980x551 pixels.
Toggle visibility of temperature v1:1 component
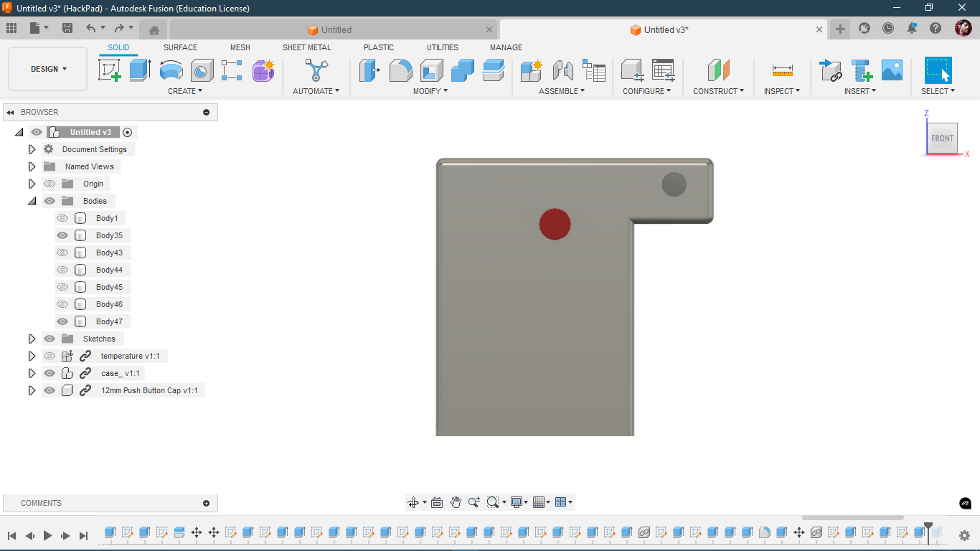point(50,356)
